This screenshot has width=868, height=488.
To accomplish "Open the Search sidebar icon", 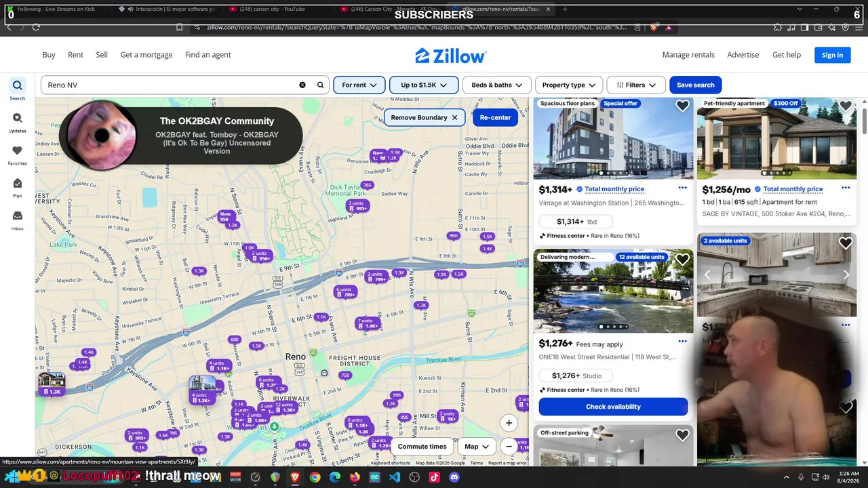I will point(18,89).
